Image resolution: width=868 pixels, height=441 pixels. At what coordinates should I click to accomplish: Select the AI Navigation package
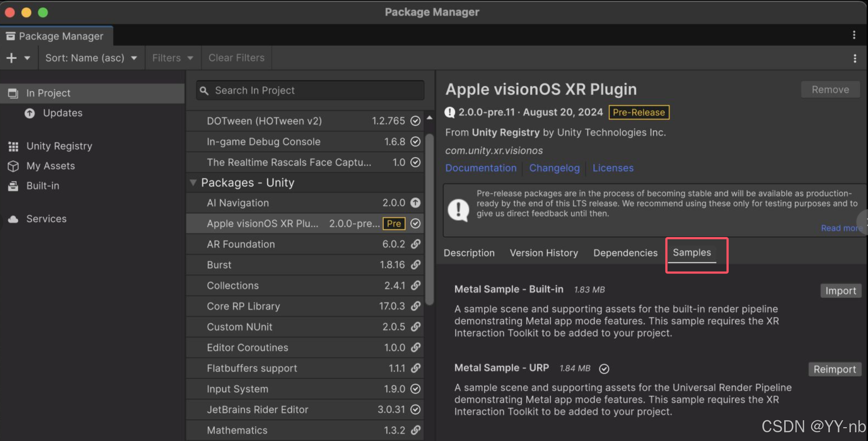pyautogui.click(x=305, y=203)
